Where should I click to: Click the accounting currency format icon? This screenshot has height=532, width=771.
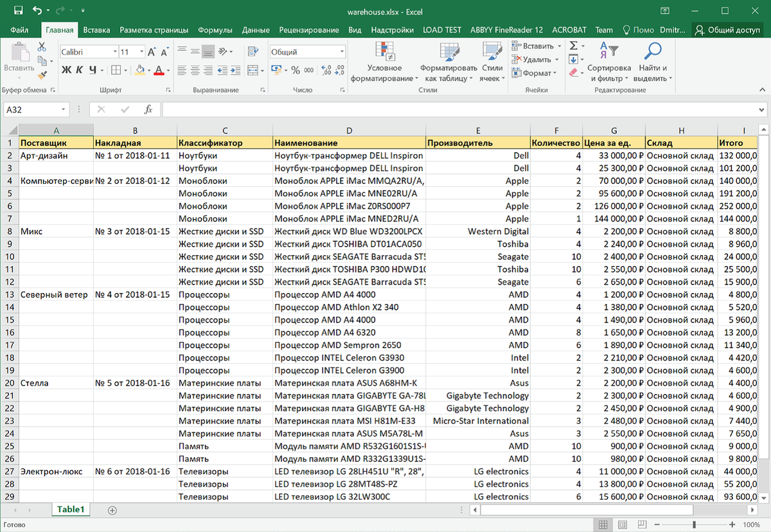(276, 70)
